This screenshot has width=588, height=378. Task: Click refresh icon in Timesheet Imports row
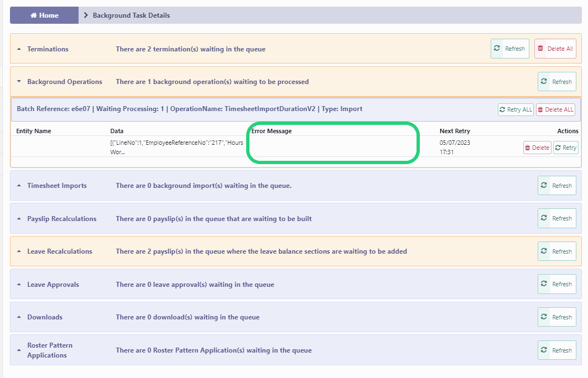pyautogui.click(x=544, y=185)
